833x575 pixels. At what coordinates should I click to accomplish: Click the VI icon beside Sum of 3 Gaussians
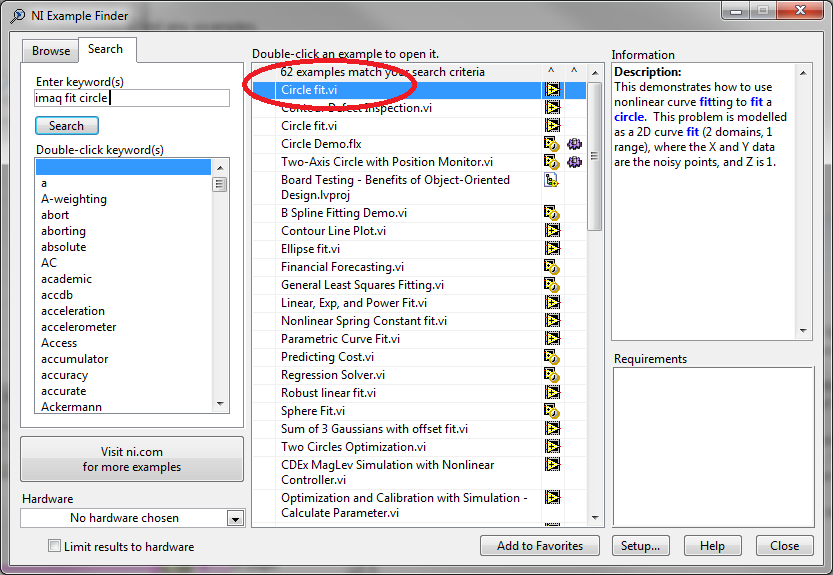click(552, 429)
